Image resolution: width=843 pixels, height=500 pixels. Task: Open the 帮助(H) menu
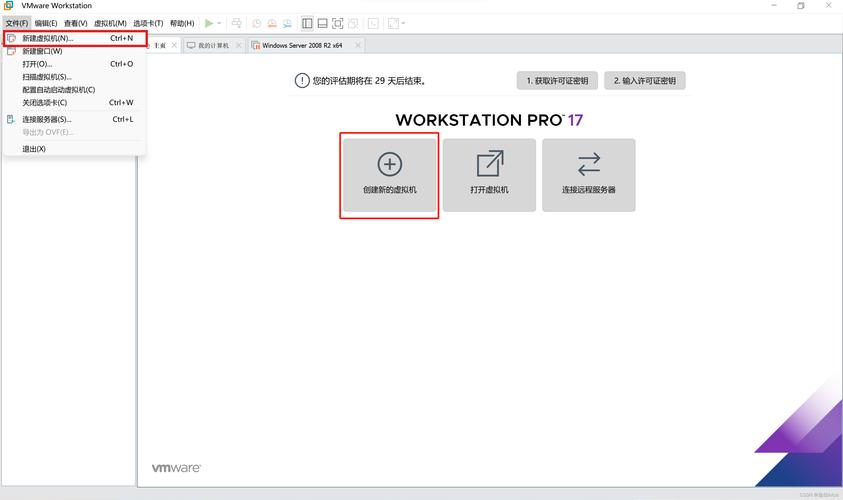click(182, 23)
